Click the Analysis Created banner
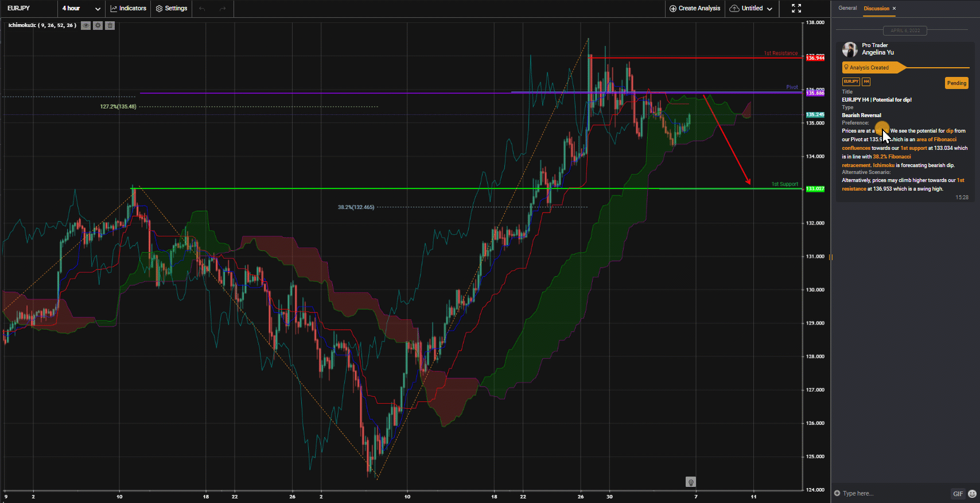 coord(874,68)
